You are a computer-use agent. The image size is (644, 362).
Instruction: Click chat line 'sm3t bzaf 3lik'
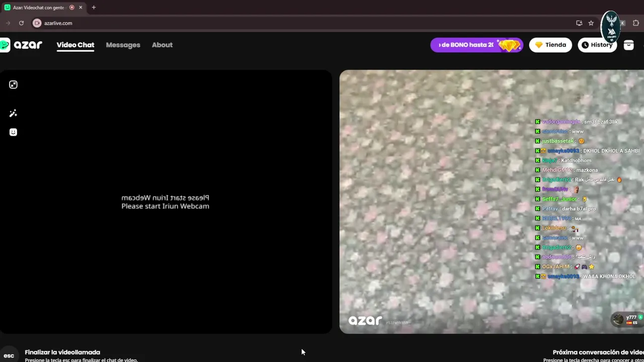coord(601,122)
